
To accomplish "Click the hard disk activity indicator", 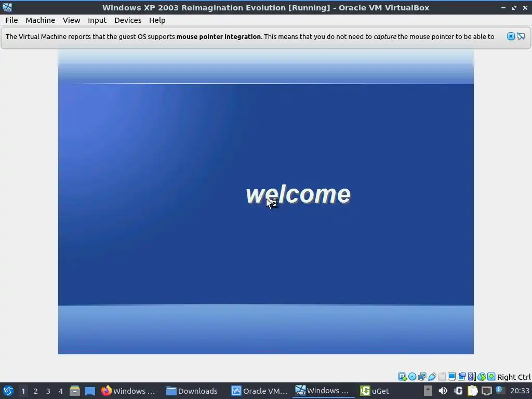I will tap(403, 377).
